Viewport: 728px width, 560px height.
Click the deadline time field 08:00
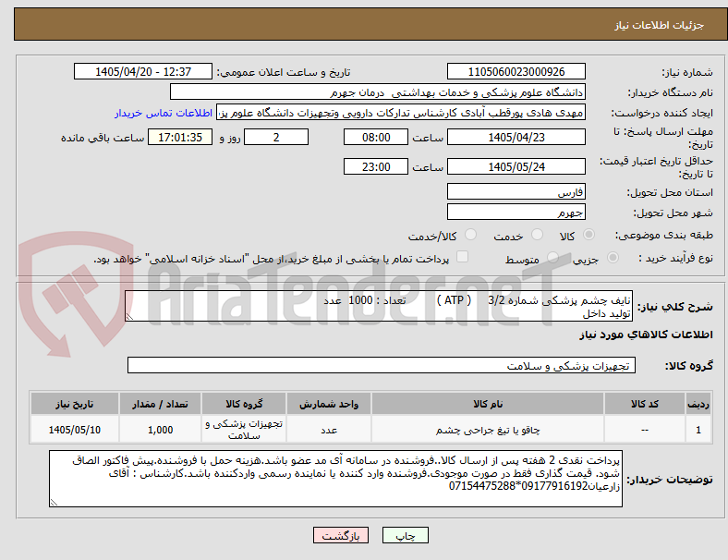click(376, 137)
